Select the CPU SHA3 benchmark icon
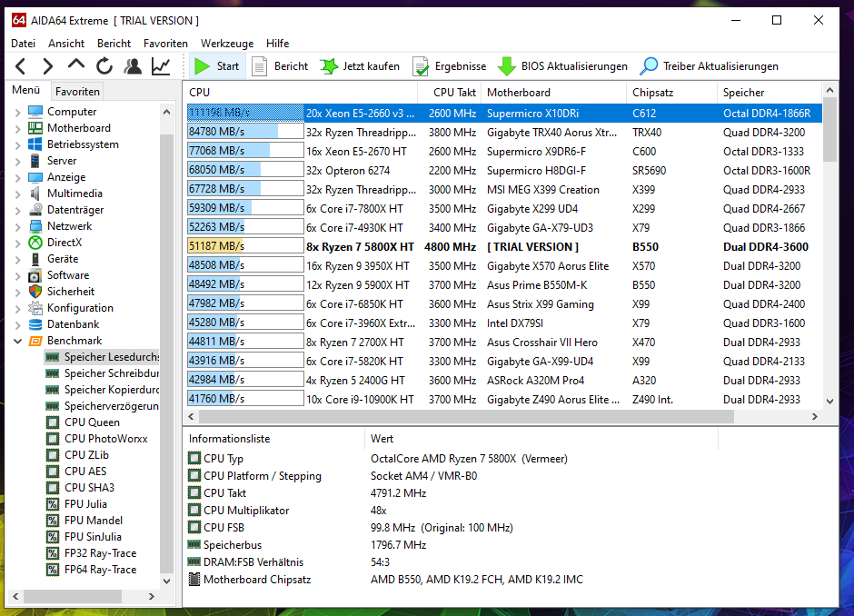Image resolution: width=854 pixels, height=616 pixels. (53, 488)
